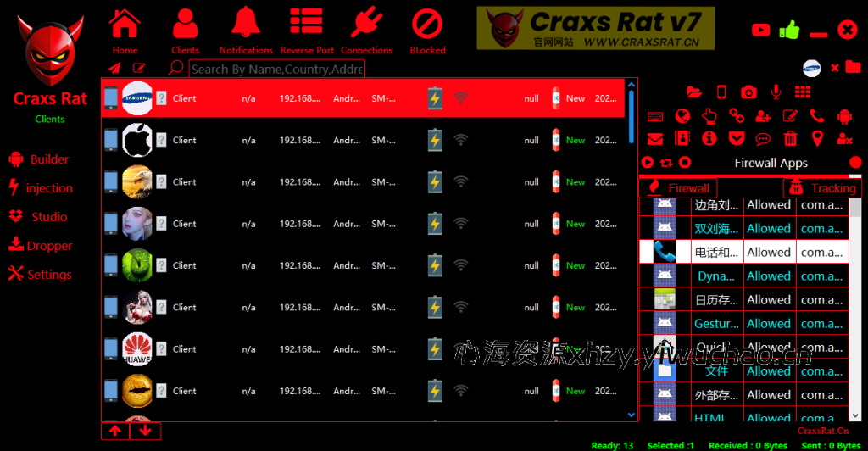Click the Firewall button
The width and height of the screenshot is (868, 451).
[x=678, y=188]
